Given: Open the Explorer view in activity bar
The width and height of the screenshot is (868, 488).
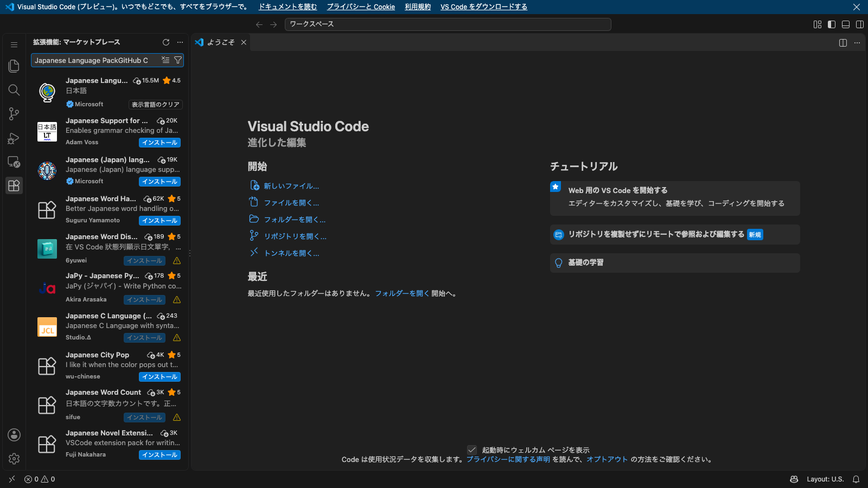Looking at the screenshot, I should tap(14, 66).
